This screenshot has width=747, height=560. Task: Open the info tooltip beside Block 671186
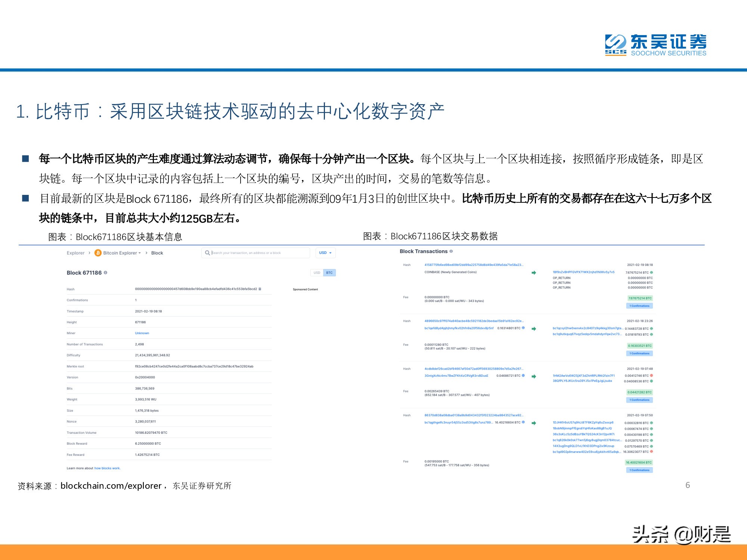(106, 273)
